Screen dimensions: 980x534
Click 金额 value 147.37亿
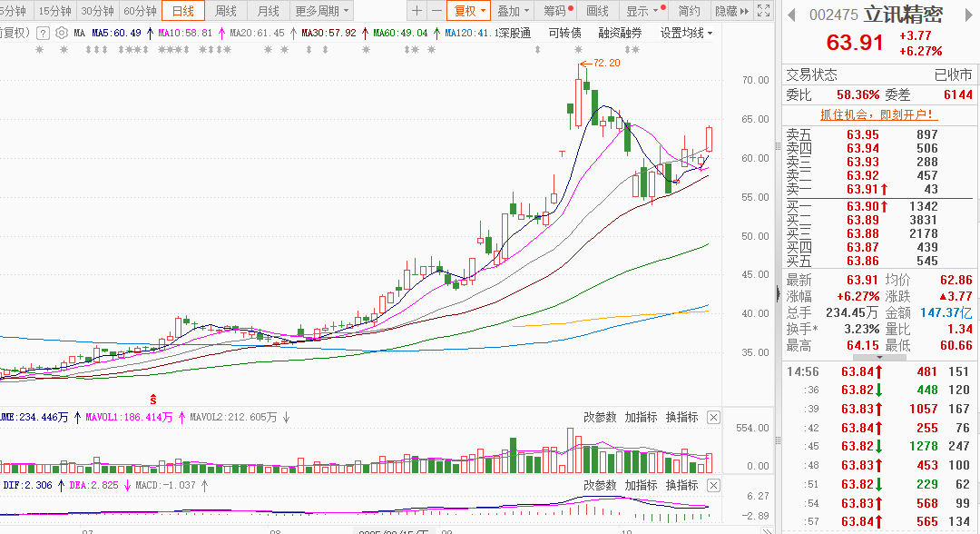click(946, 312)
